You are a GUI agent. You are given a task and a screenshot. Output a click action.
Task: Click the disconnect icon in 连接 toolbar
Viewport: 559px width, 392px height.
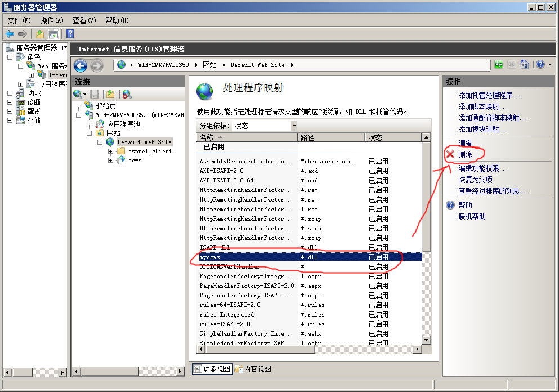coord(127,94)
